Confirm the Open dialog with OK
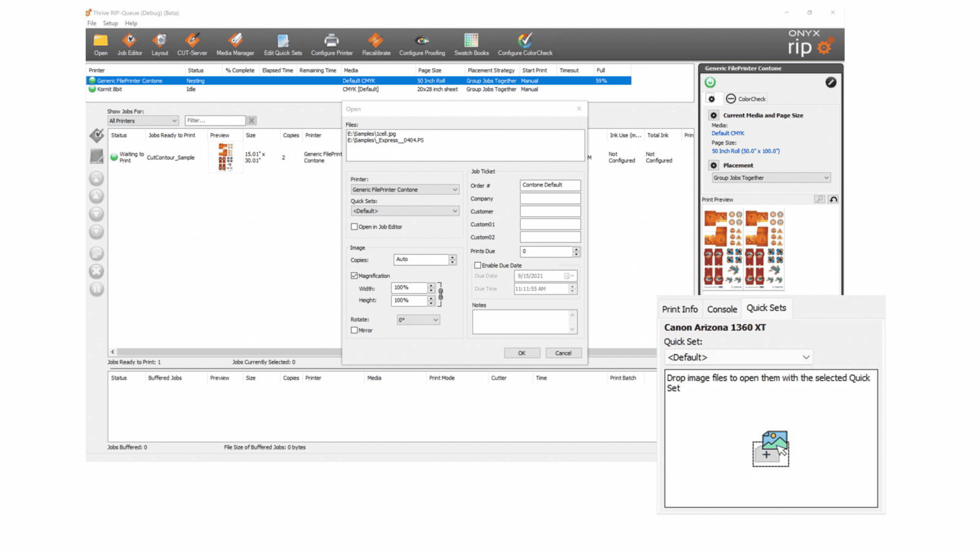 [x=522, y=353]
